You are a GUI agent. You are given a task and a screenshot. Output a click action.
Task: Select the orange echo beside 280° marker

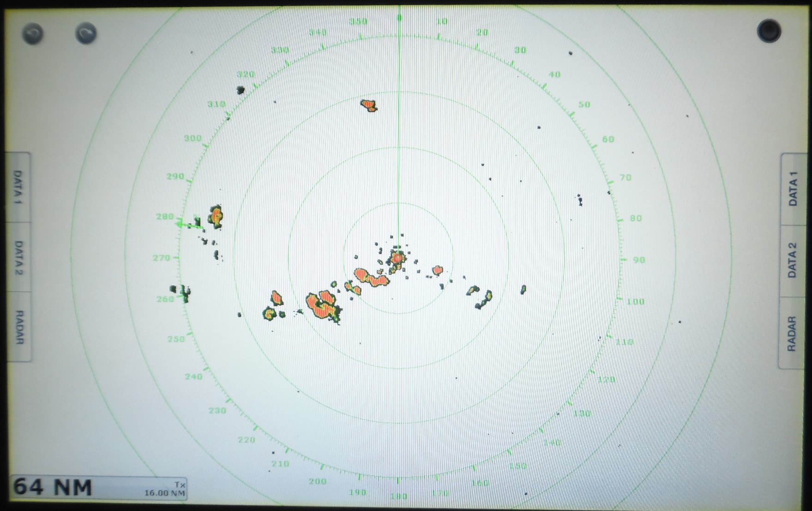216,216
